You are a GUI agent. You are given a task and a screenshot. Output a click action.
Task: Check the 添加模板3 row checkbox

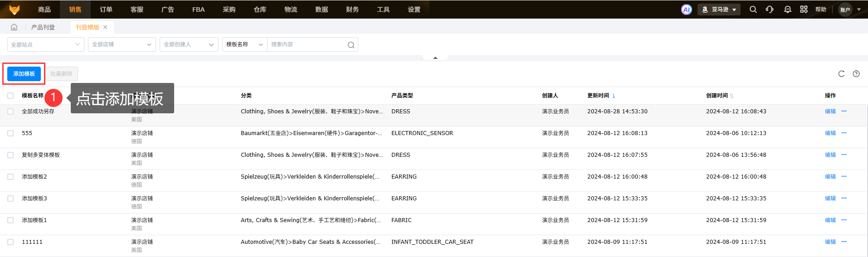pyautogui.click(x=10, y=199)
